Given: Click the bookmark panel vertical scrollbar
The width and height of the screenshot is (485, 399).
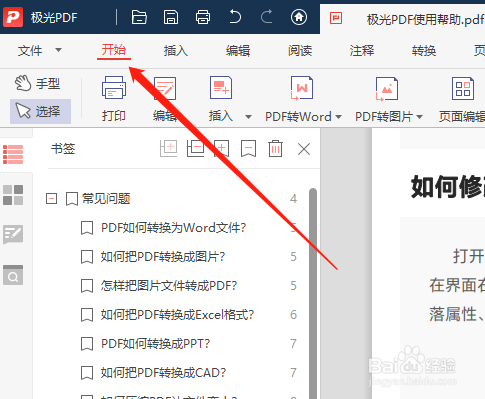Looking at the screenshot, I should [x=313, y=293].
